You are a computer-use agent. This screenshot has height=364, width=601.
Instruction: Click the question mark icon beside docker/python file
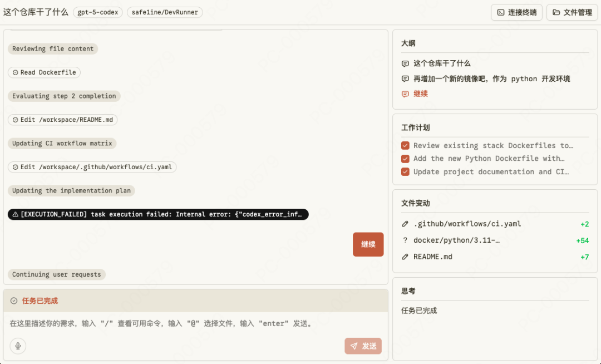405,240
